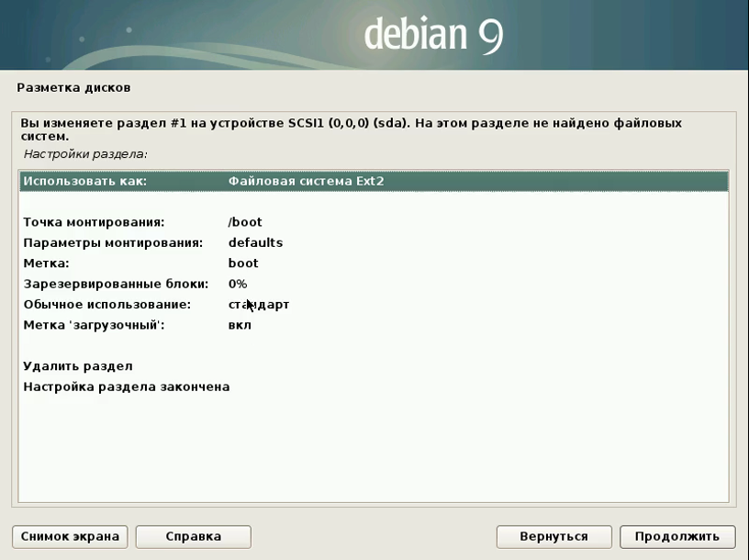
Task: Click the 'Файловая система Ext2' value
Action: coord(306,181)
